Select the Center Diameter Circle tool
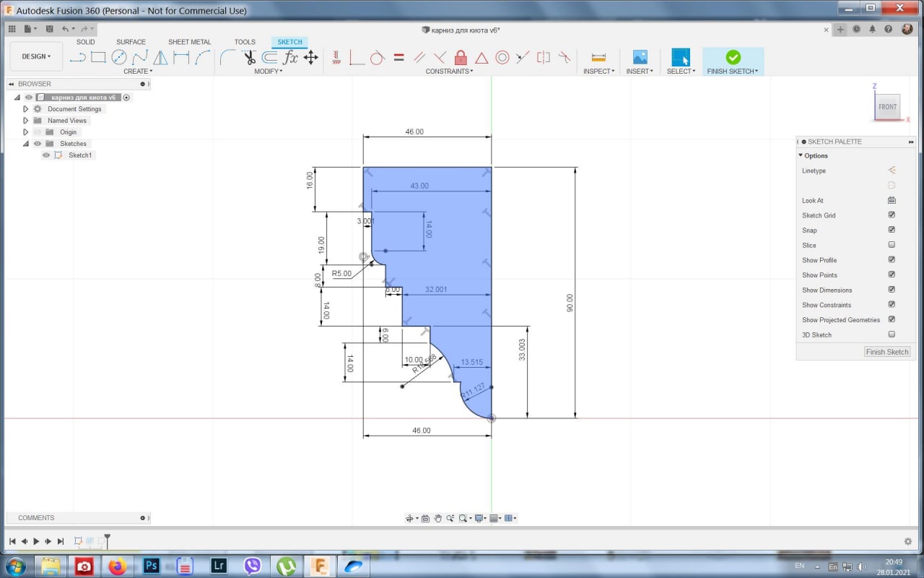Image resolution: width=924 pixels, height=578 pixels. 119,58
